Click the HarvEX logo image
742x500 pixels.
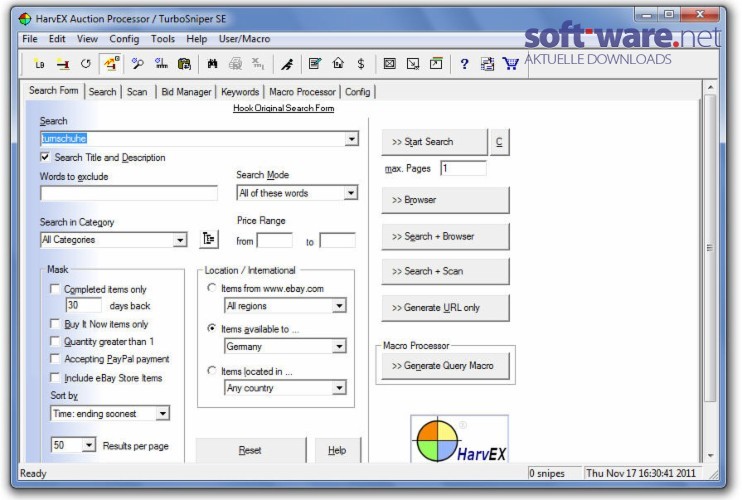pos(459,439)
